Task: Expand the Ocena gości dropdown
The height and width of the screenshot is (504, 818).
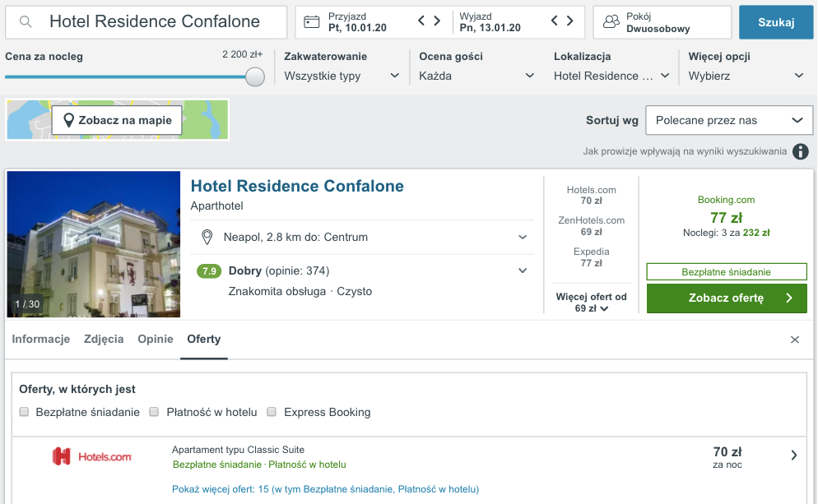Action: [476, 76]
